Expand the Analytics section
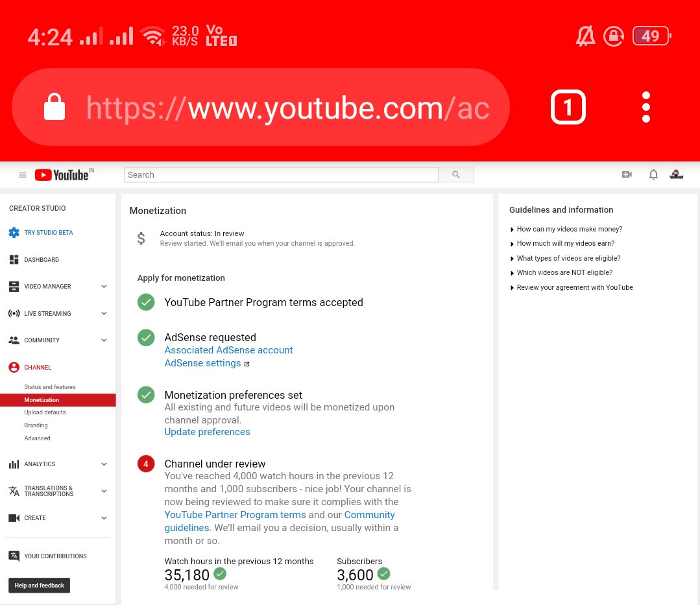The height and width of the screenshot is (605, 700). (x=104, y=464)
